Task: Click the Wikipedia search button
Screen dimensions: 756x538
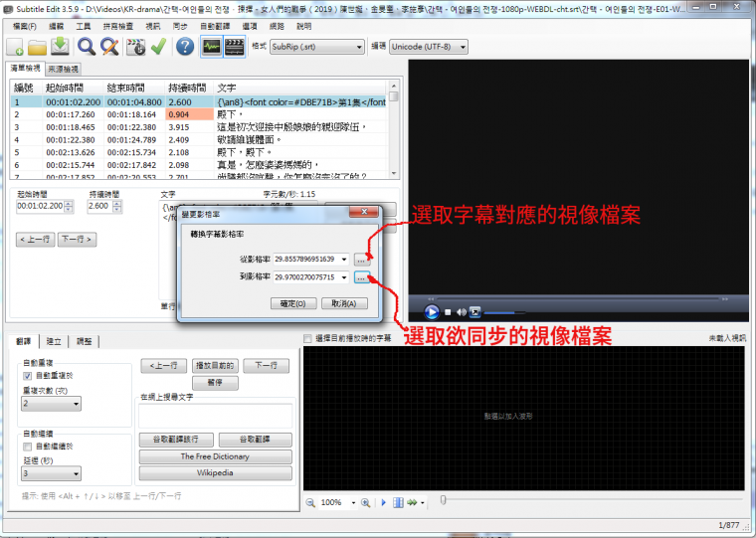Action: tap(215, 473)
